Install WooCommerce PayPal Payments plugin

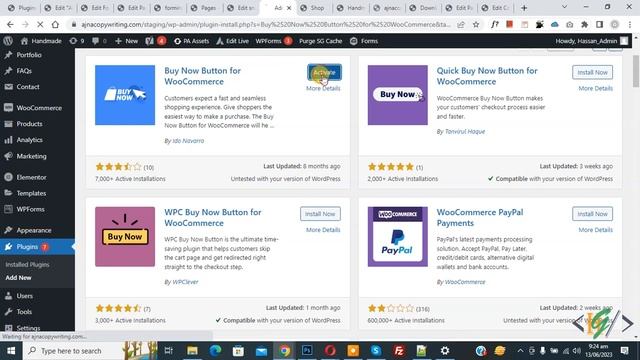(592, 214)
